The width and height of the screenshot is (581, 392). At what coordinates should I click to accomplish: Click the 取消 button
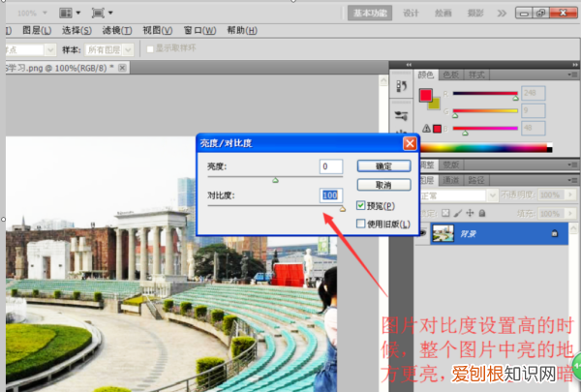383,185
